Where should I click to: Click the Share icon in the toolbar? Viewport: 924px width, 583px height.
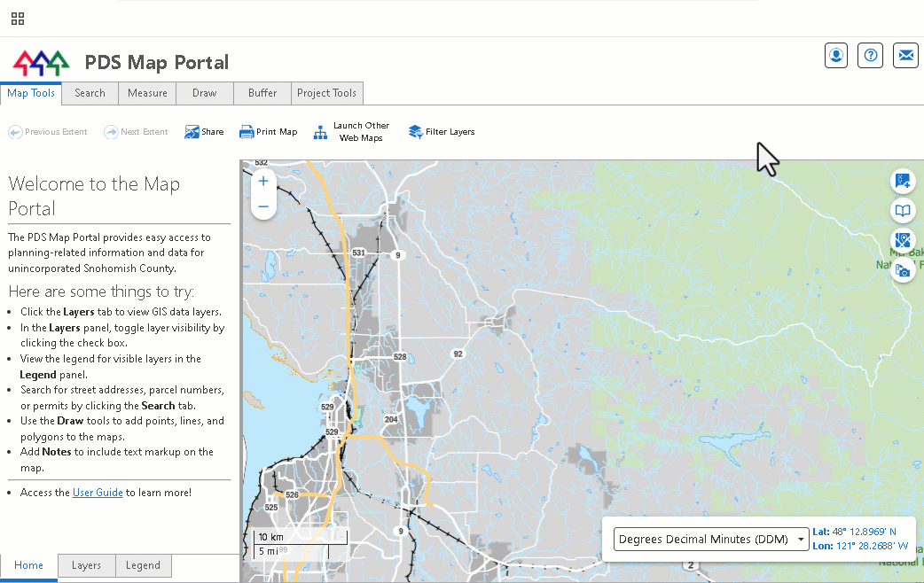point(204,132)
